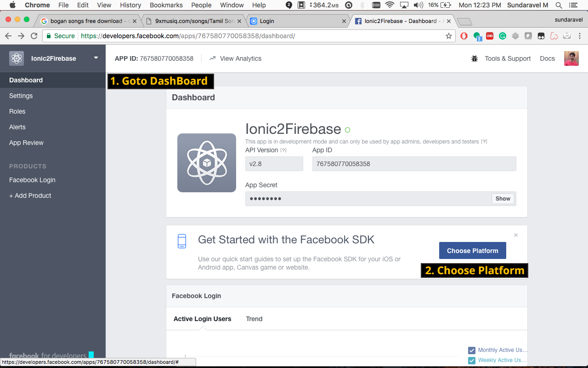
Task: Click the green extension icon with badge 2
Action: click(477, 36)
